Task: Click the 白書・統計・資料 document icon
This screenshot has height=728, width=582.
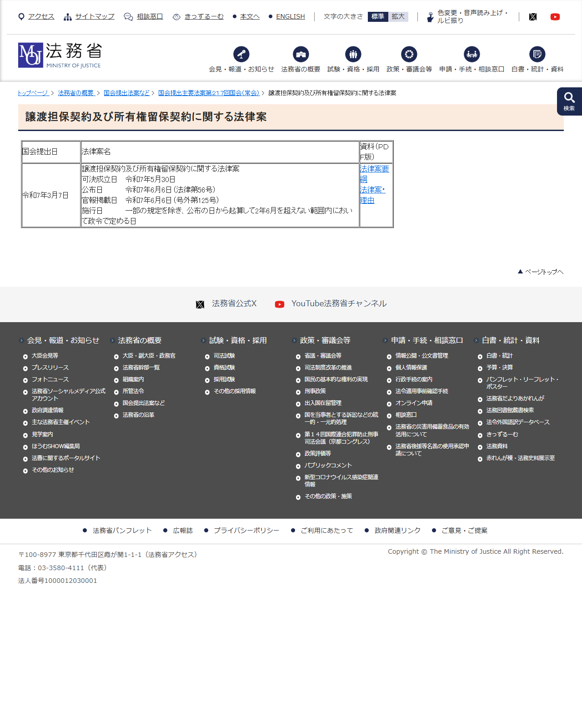Action: 537,54
